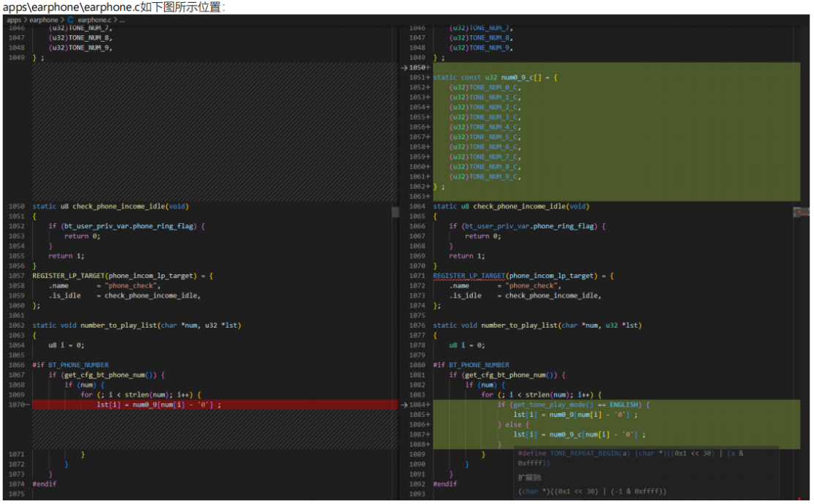
Task: Click line number 1062 in the left pane gutter
Action: click(x=17, y=326)
